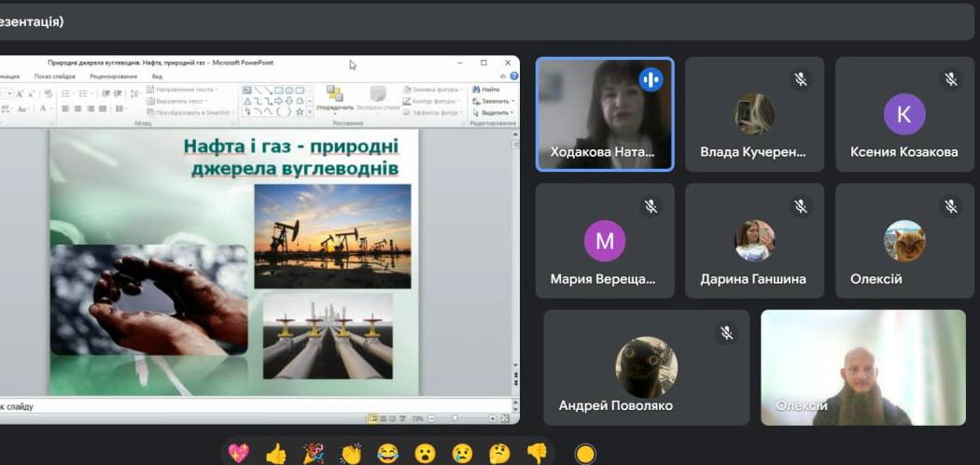
Task: Send the thinking face reaction
Action: 499,454
